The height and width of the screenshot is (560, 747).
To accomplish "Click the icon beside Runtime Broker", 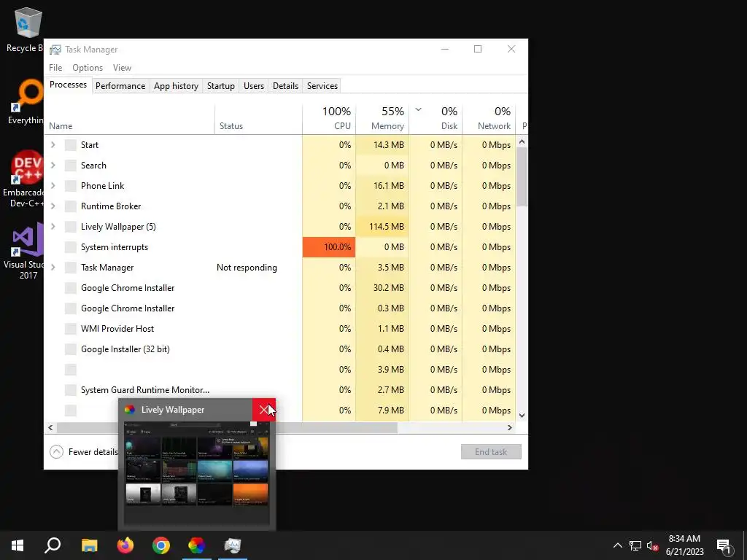I will click(x=71, y=206).
